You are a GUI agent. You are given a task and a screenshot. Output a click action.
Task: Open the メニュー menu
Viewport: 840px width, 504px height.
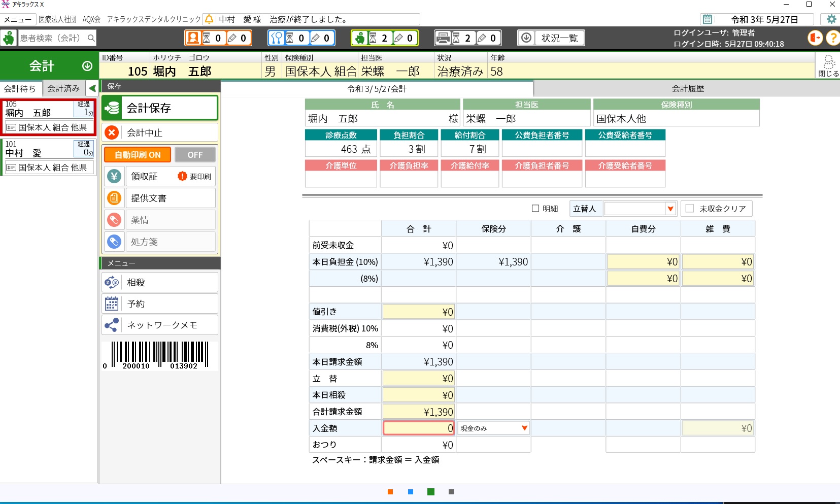pyautogui.click(x=18, y=19)
